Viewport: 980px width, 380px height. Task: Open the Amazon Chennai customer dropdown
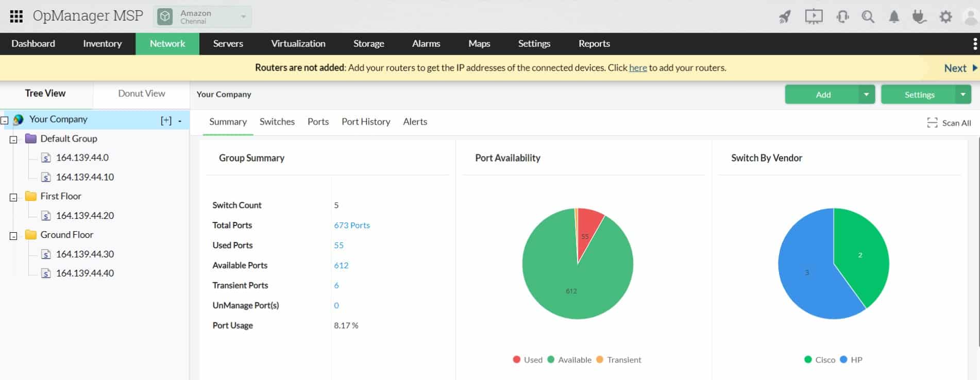coord(203,17)
